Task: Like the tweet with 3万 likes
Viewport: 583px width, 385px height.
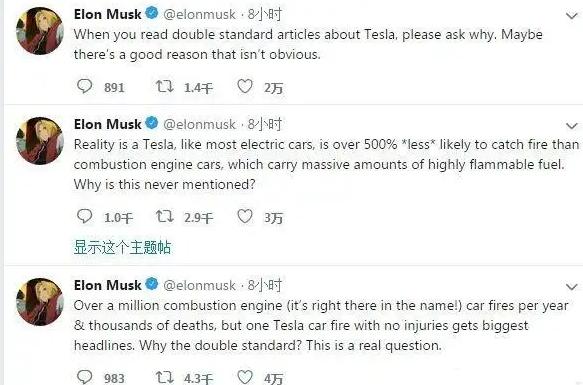Action: [x=245, y=216]
